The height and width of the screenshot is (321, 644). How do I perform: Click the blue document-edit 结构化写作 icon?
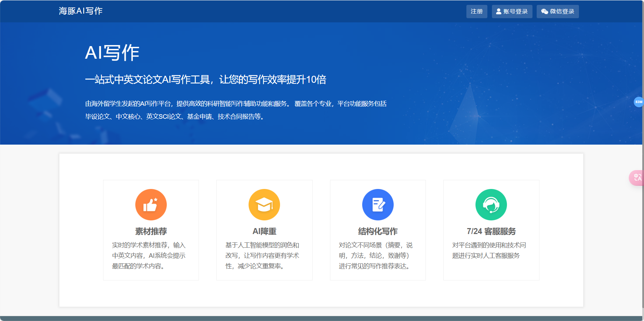click(x=378, y=205)
